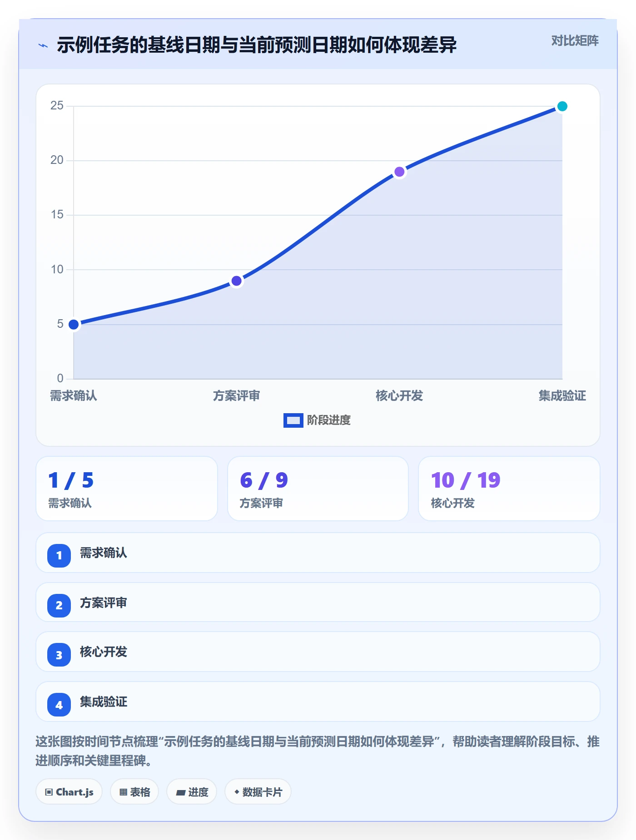Screen dimensions: 636x840
Task: Click the y-axis value 25
Action: point(57,105)
